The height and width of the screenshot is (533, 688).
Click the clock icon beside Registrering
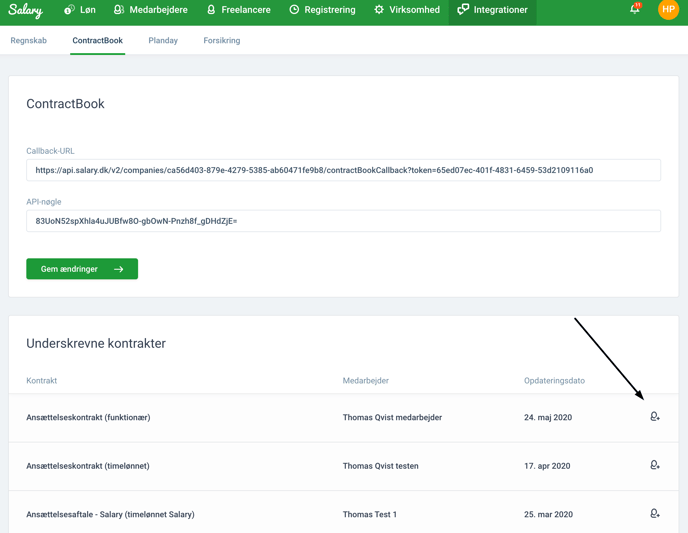pyautogui.click(x=294, y=10)
